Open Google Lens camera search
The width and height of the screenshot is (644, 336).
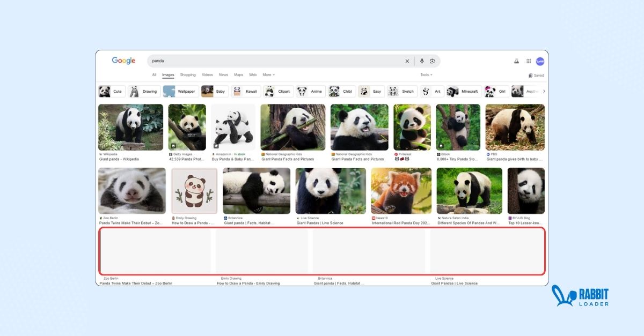coord(433,61)
